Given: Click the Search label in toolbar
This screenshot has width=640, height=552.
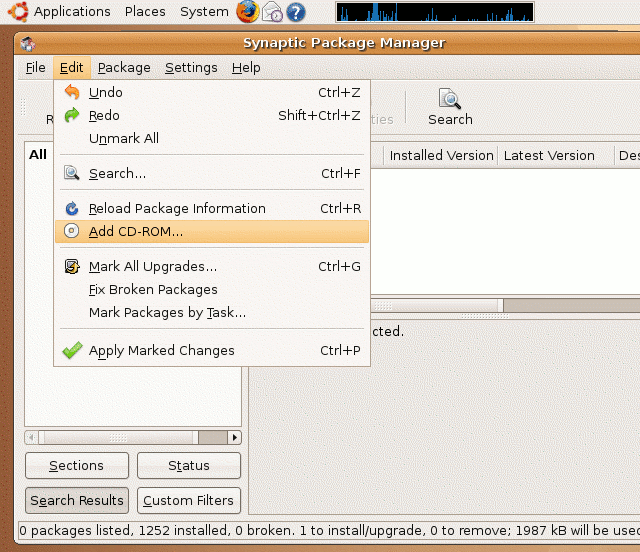Looking at the screenshot, I should (450, 120).
